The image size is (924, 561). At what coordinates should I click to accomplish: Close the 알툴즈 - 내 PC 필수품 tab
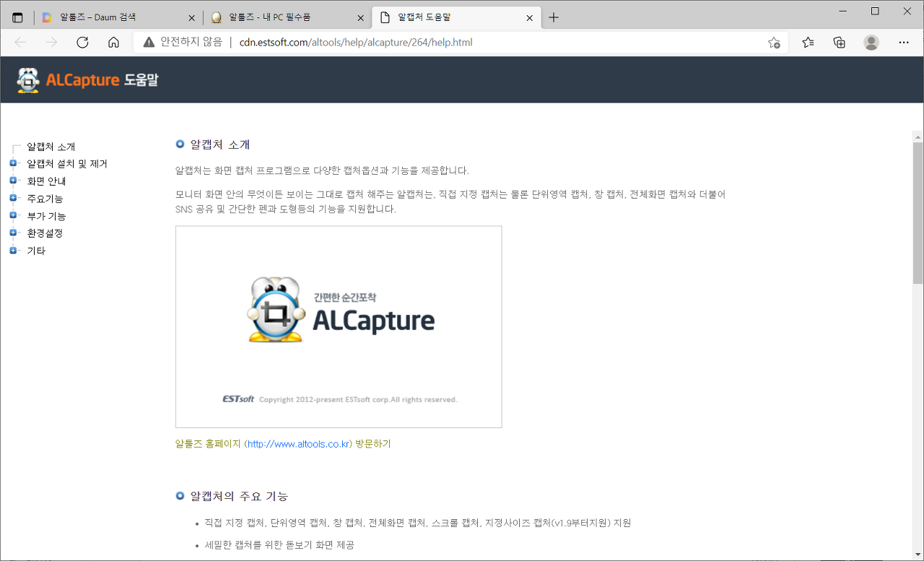coord(359,17)
